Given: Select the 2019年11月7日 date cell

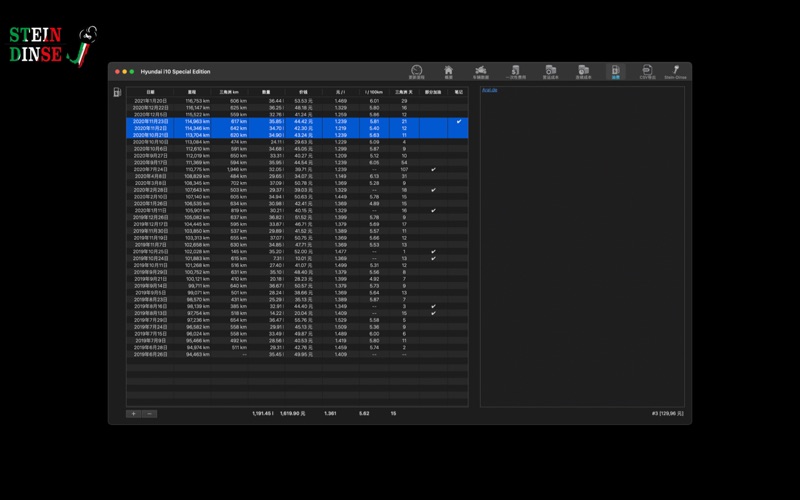Looking at the screenshot, I should (151, 244).
